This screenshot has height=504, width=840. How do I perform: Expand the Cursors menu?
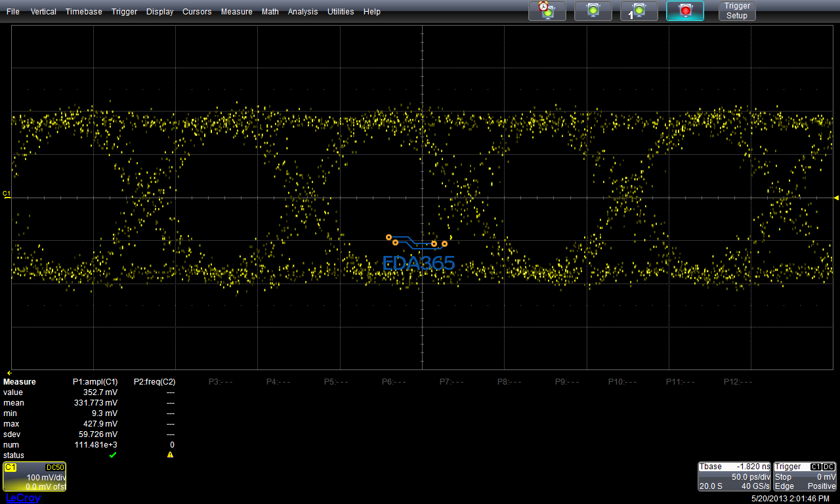(x=198, y=12)
